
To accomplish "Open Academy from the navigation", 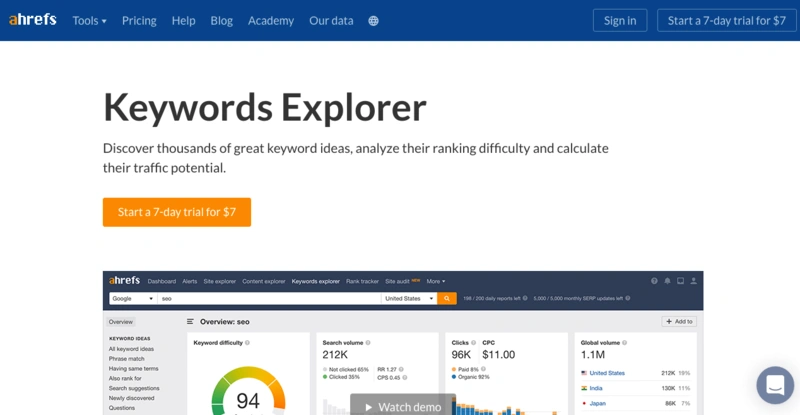I will pos(271,20).
